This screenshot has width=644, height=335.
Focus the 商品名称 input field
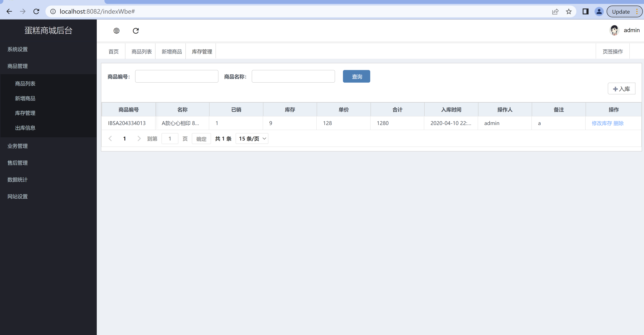pos(293,76)
